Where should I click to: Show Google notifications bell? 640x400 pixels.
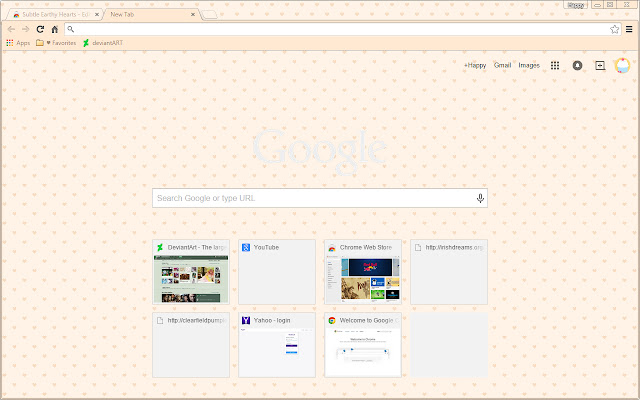(577, 65)
